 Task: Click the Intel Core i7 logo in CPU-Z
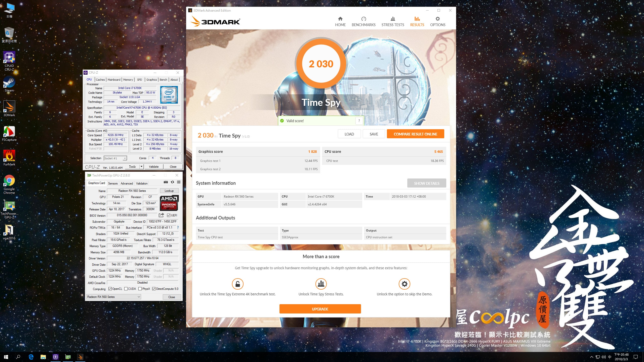(x=169, y=95)
